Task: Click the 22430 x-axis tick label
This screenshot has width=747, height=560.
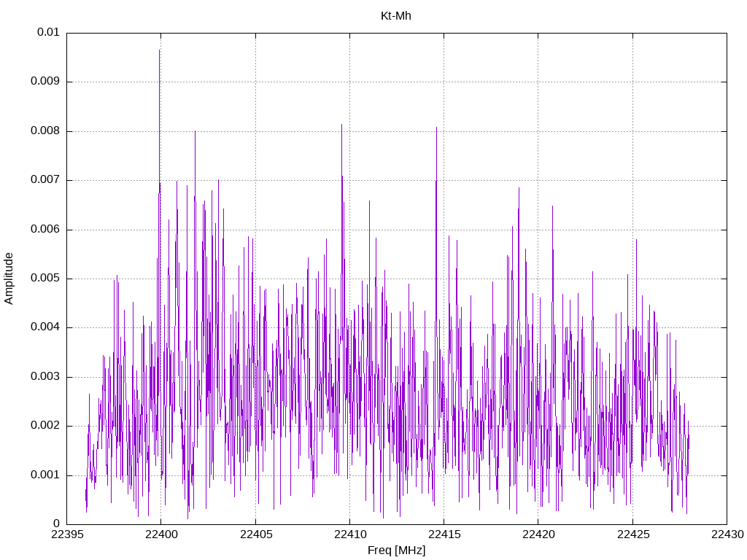Action: pyautogui.click(x=727, y=534)
